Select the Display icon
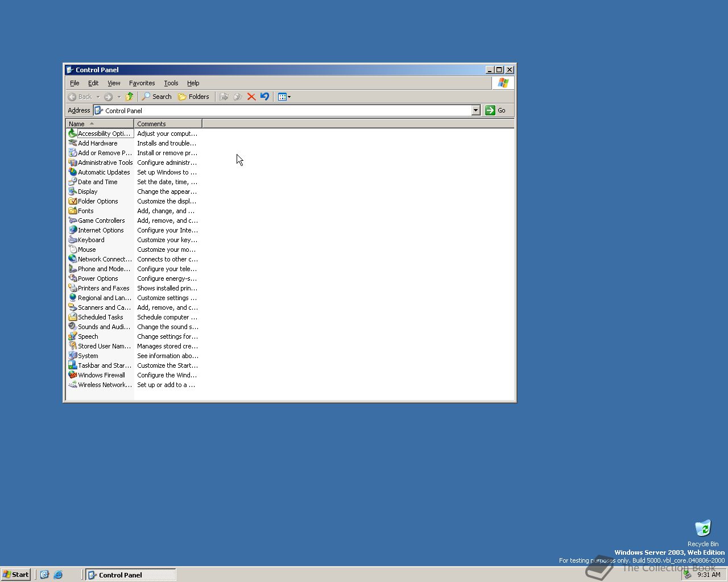Viewport: 728px width, 582px height. coord(72,192)
